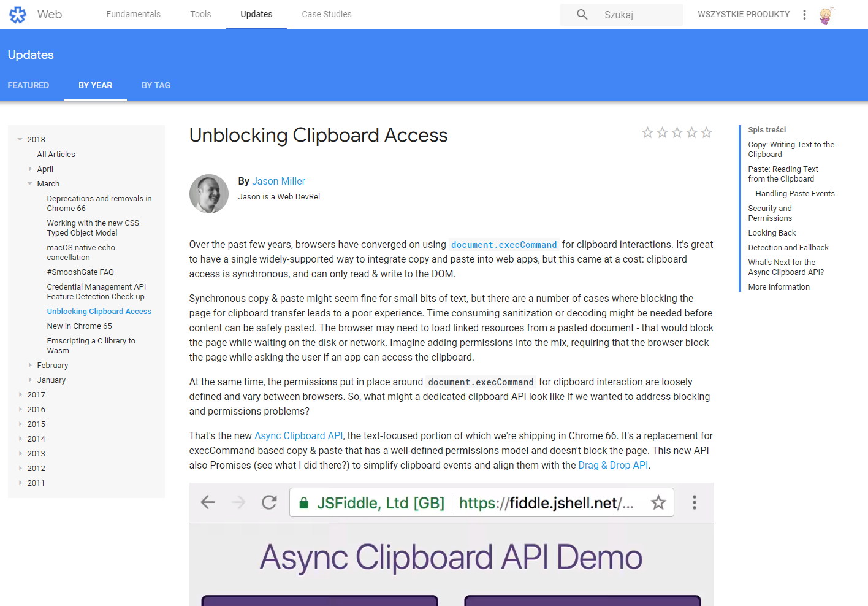Collapse the 2018 tree section
This screenshot has width=868, height=606.
(20, 140)
